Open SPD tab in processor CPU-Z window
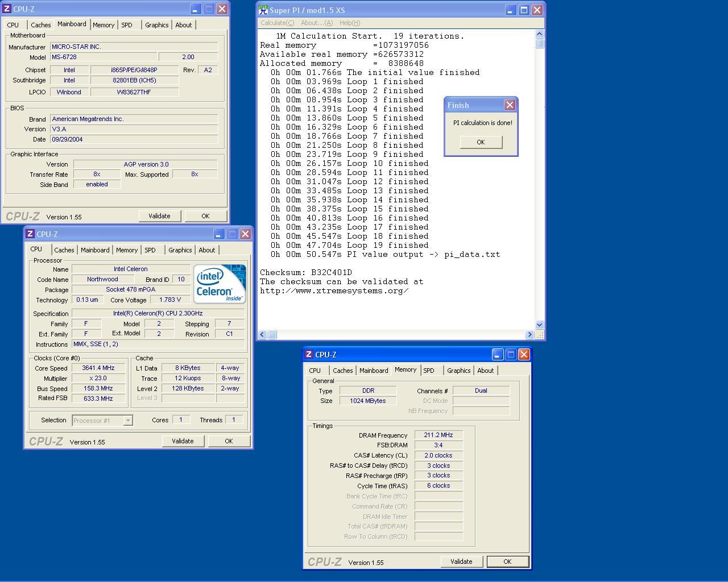Screen dimensions: 728x582 point(150,250)
